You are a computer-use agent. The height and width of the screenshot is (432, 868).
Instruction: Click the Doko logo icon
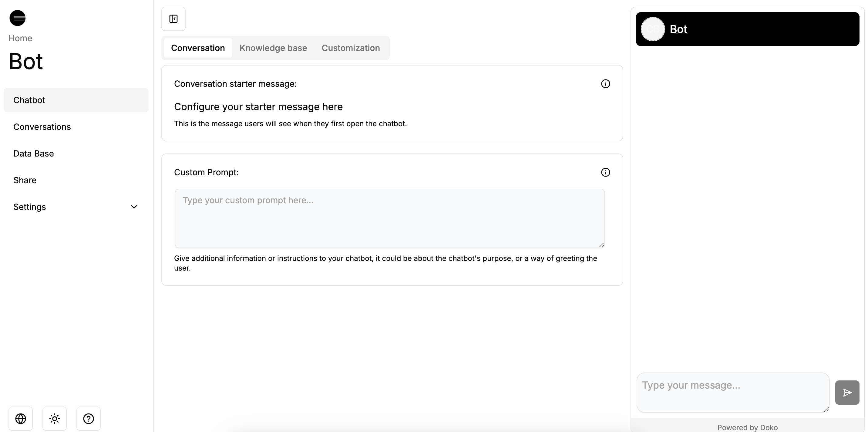[18, 18]
